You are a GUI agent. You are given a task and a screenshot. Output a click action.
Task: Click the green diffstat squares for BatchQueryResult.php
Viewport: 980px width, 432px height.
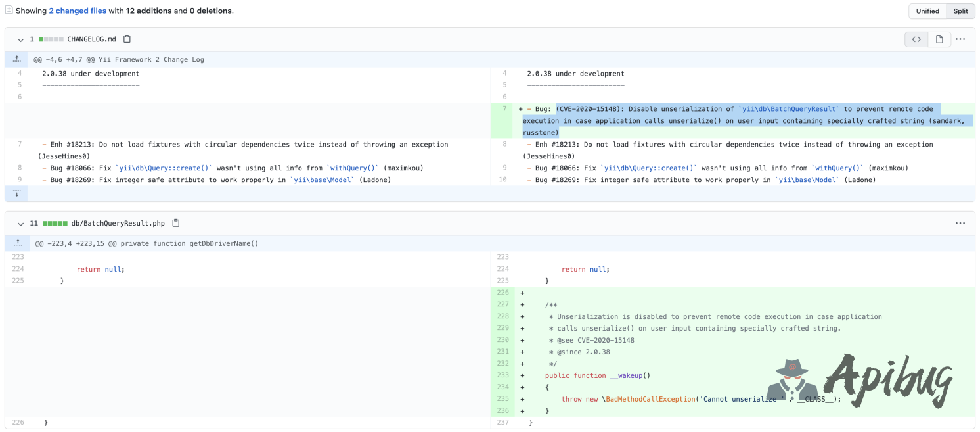pyautogui.click(x=55, y=224)
